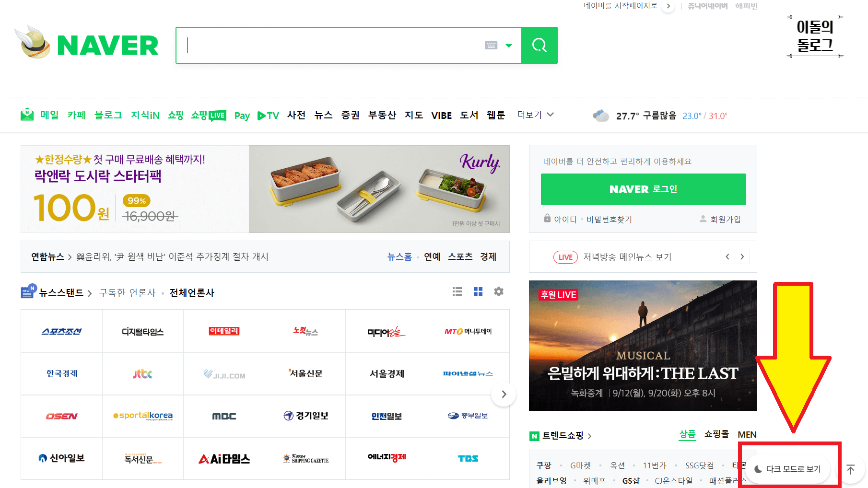
Task: Open 부동산 real estate link
Action: pyautogui.click(x=382, y=115)
